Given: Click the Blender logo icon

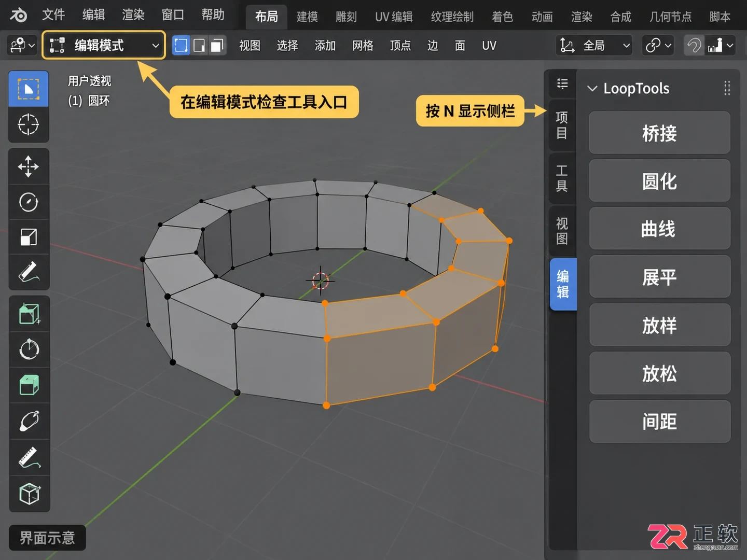Looking at the screenshot, I should pyautogui.click(x=18, y=15).
